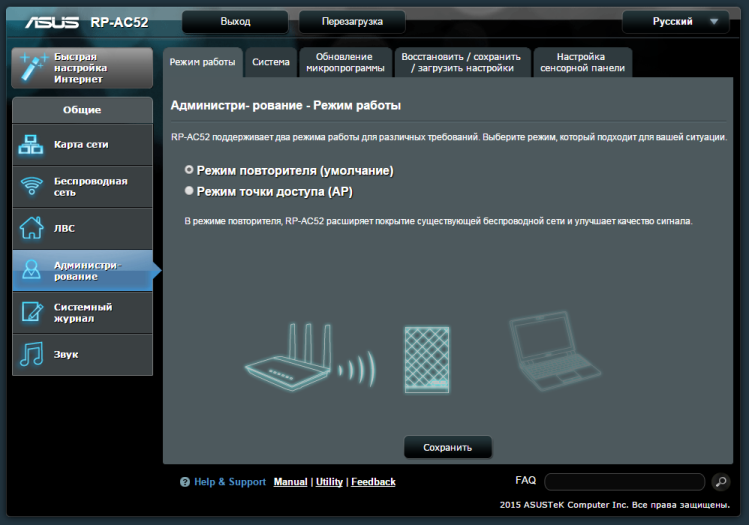Open Беспроводная сеть menu item
This screenshot has width=749, height=525.
pos(83,187)
